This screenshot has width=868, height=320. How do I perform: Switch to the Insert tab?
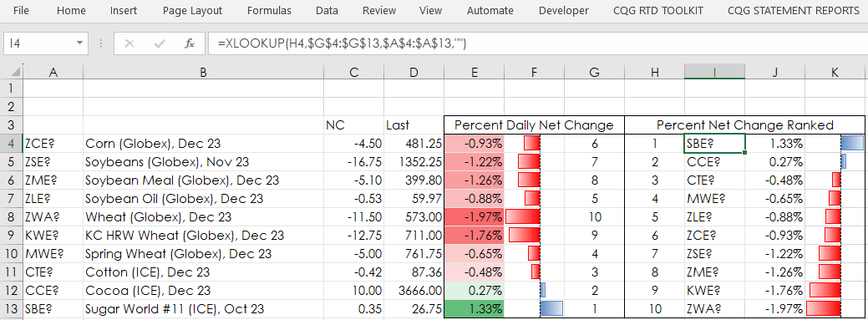(x=124, y=11)
